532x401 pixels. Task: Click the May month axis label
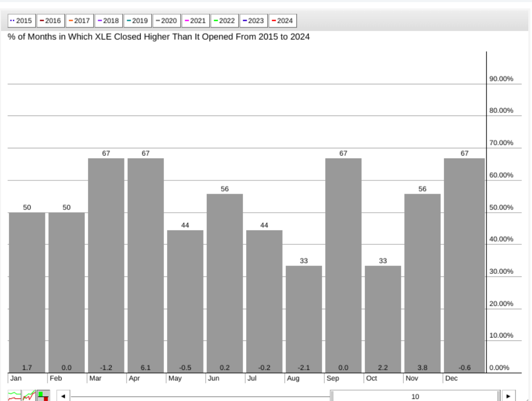(x=175, y=378)
